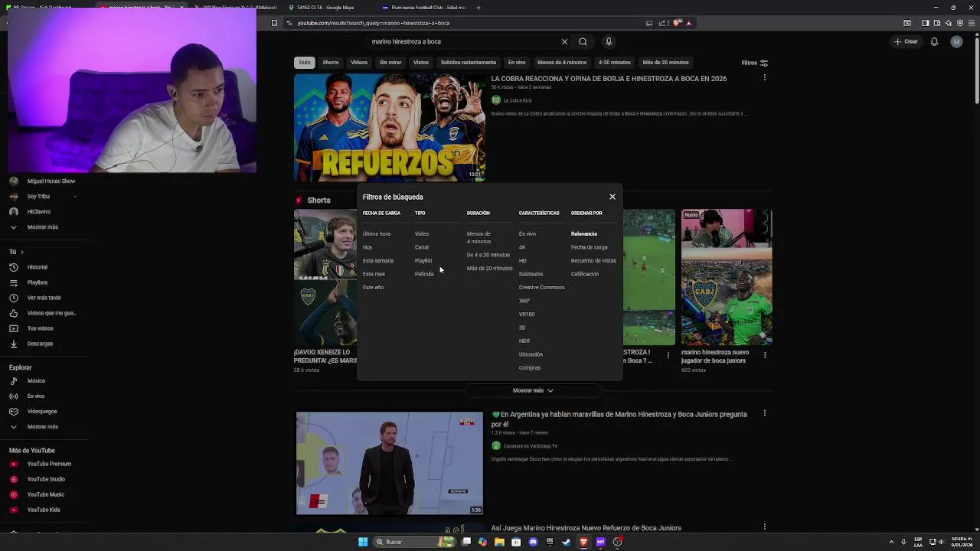Select the Menos de 4 minutos chip
Viewport: 980px width, 551px height.
(562, 62)
